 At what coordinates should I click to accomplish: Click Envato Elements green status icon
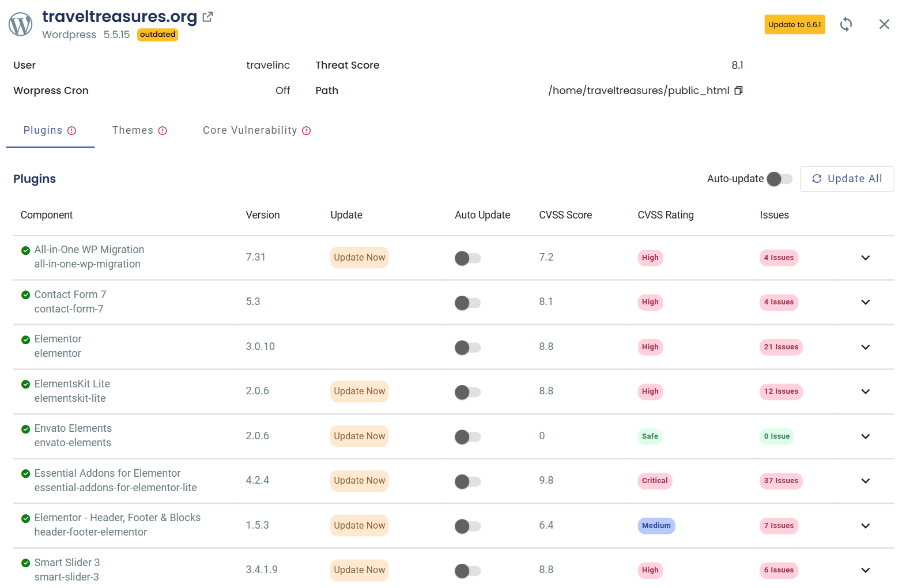tap(25, 429)
